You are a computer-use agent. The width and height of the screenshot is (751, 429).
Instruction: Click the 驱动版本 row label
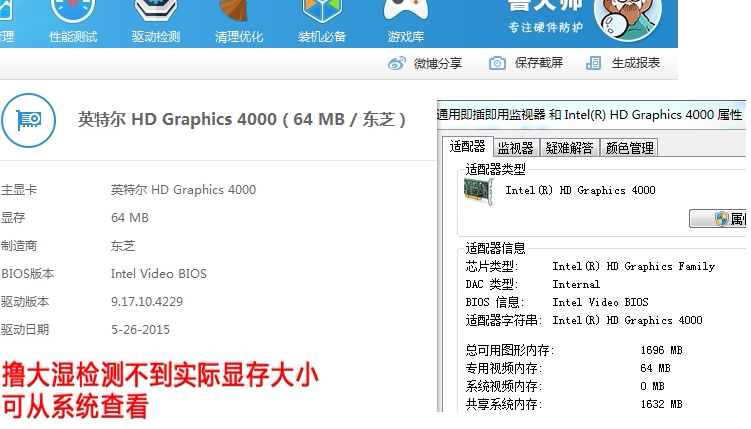point(25,302)
